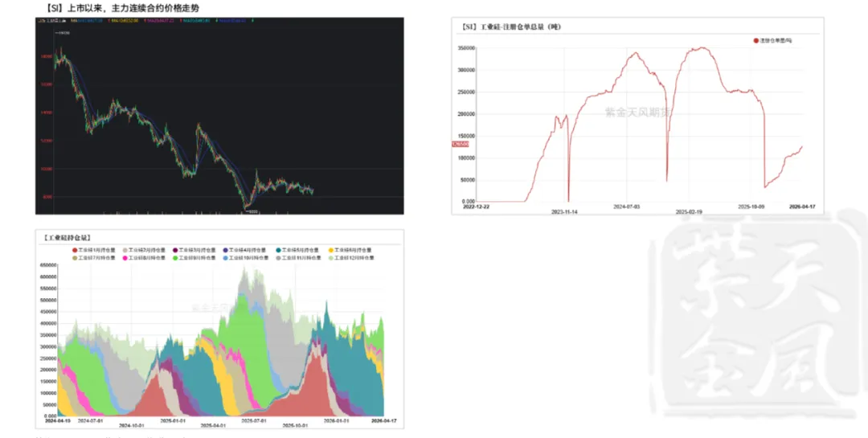Toggle the 工业硅1月持仓量 legend series
The width and height of the screenshot is (868, 438).
click(x=94, y=250)
